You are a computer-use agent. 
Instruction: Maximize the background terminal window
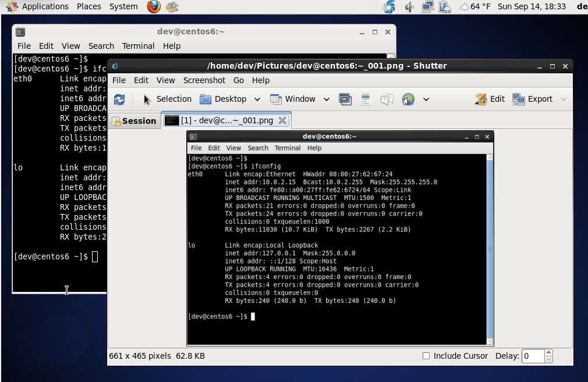tap(374, 32)
